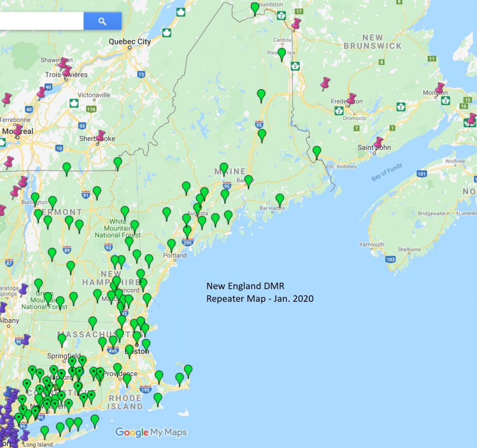
Task: Open the green marker near Portland Maine
Action: [171, 244]
